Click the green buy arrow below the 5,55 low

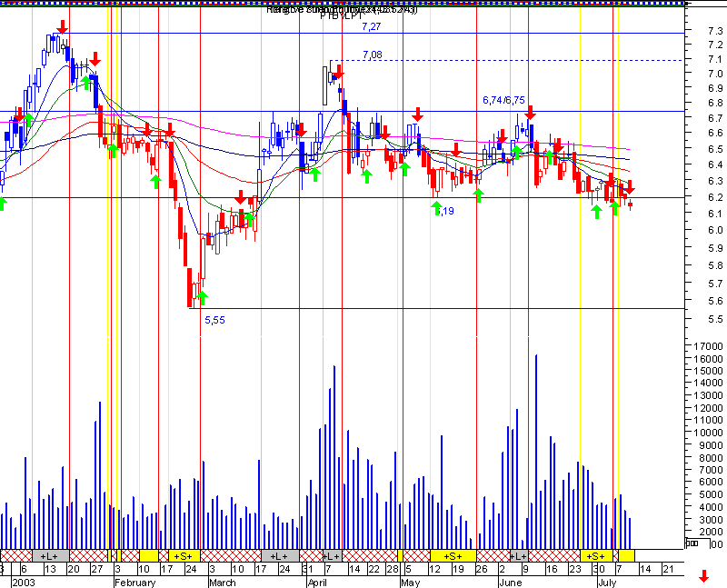pos(202,298)
